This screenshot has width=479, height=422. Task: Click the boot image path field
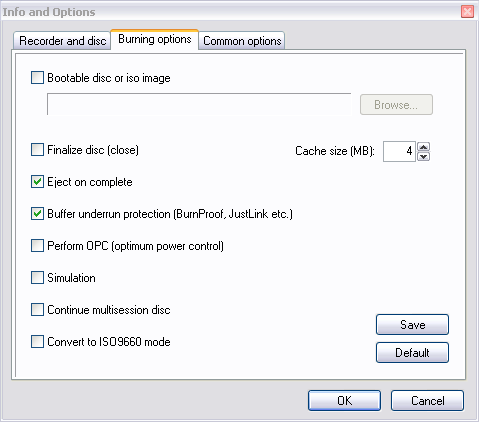[199, 104]
